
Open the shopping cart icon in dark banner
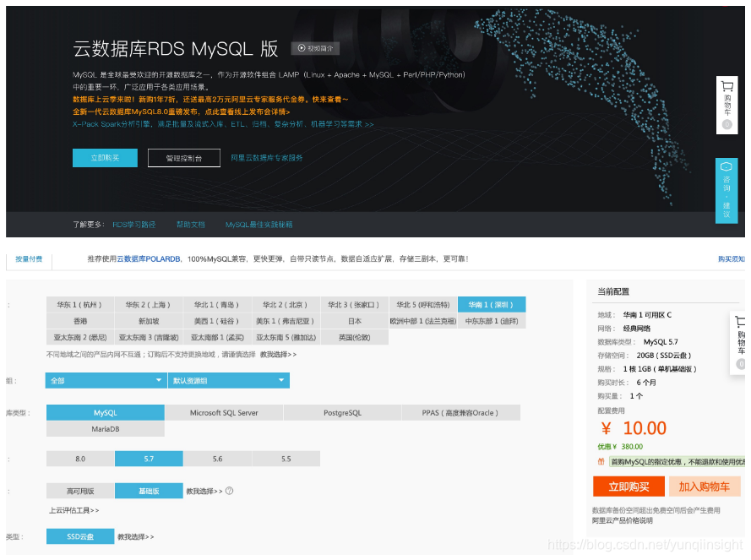point(727,87)
